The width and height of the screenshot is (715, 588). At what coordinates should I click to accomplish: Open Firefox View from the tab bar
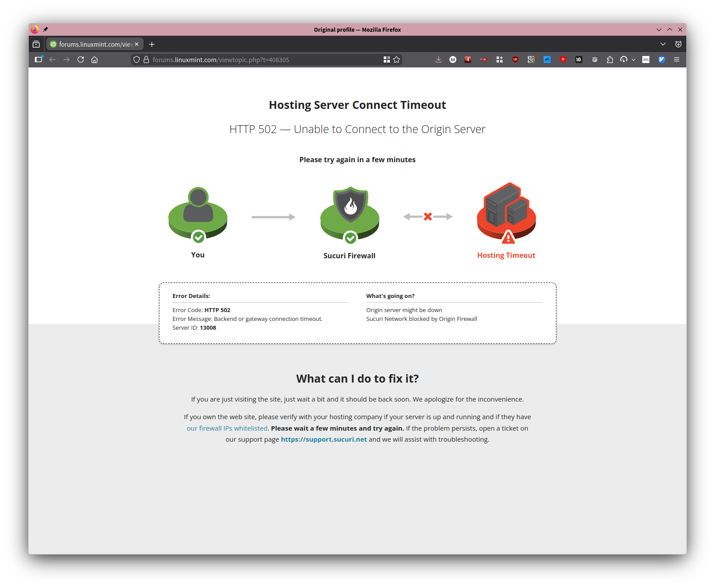(36, 45)
